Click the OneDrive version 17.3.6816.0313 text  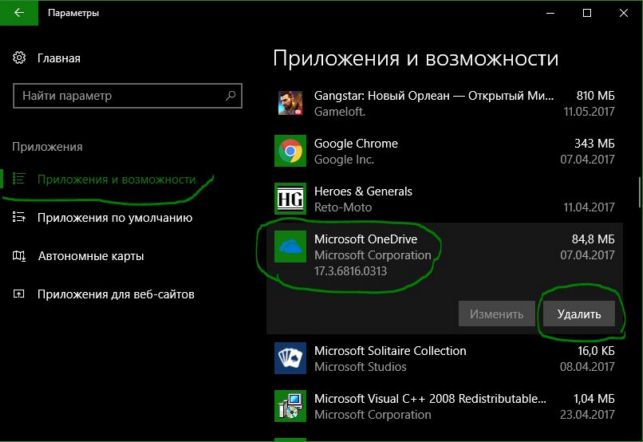coord(351,271)
